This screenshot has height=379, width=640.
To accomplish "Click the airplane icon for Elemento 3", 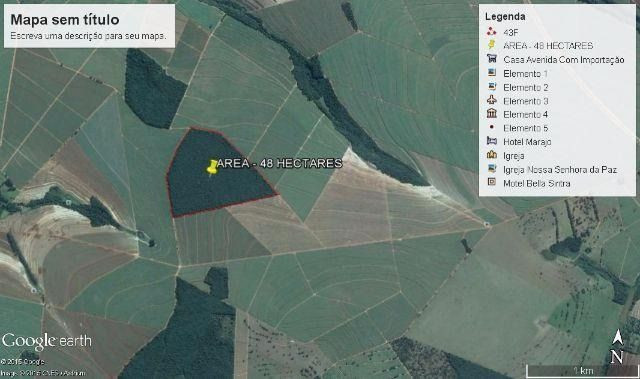I will pyautogui.click(x=492, y=100).
